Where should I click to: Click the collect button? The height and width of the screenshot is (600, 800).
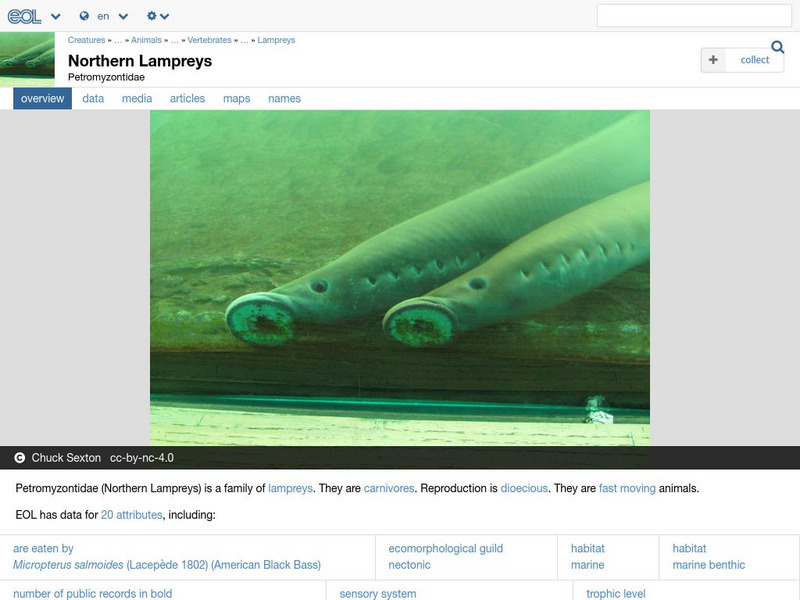pos(740,60)
